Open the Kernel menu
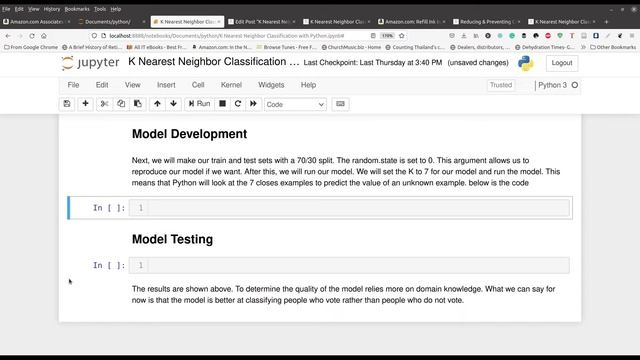This screenshot has width=640, height=360. (231, 85)
